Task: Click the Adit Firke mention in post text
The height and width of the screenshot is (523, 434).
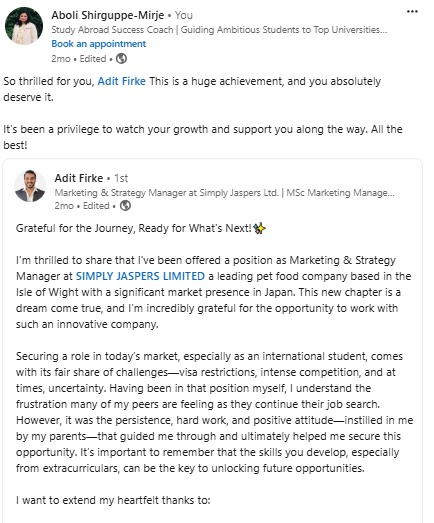Action: point(121,81)
